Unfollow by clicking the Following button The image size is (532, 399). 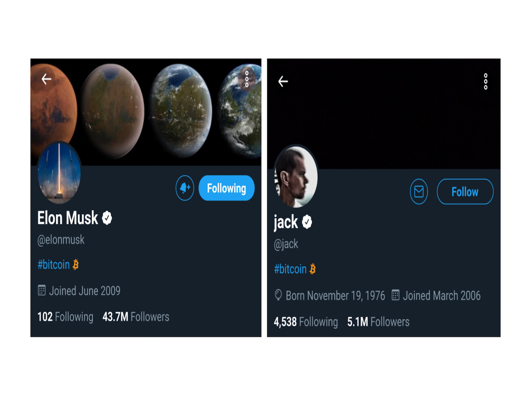(226, 188)
